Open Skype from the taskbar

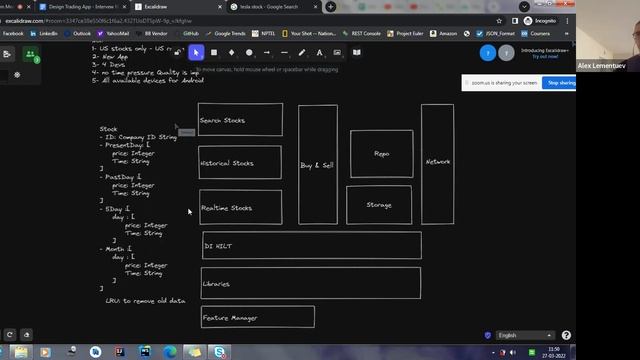click(x=220, y=352)
